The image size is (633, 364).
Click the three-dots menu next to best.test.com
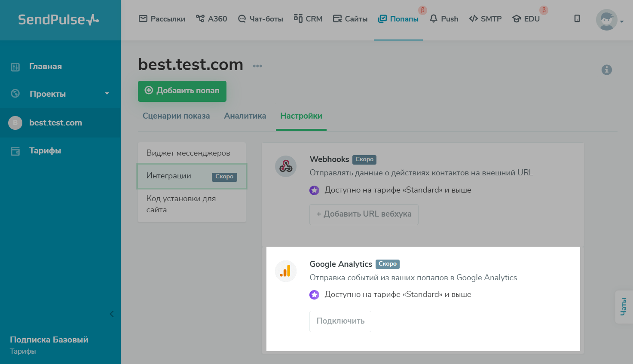tap(257, 66)
